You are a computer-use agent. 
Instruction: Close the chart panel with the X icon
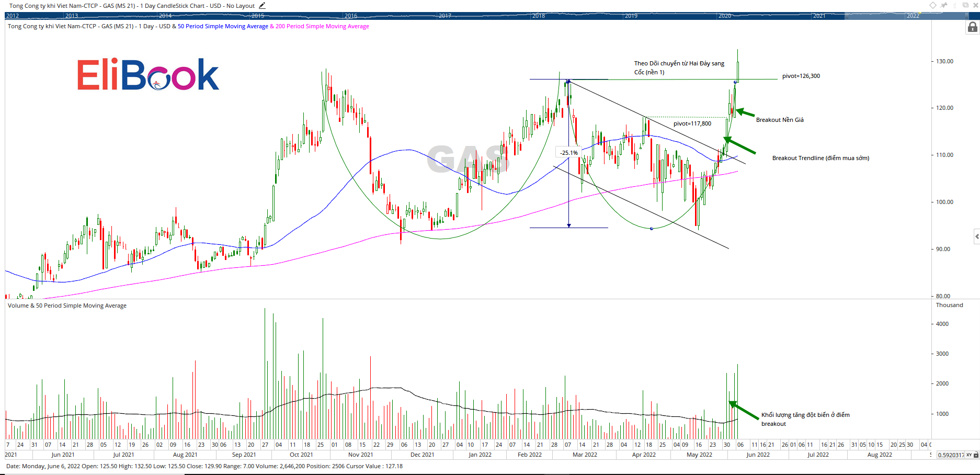point(975,5)
